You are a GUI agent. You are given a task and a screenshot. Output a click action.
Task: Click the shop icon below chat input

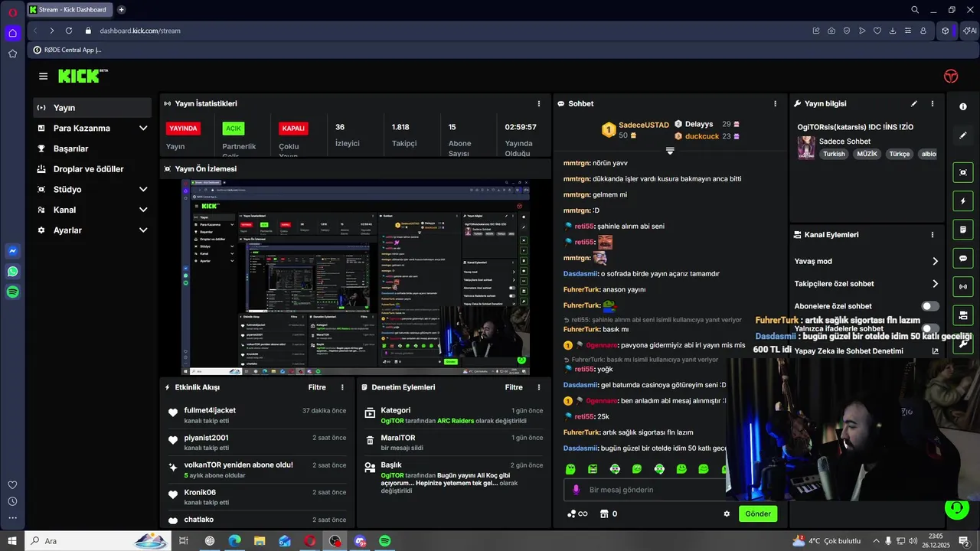(604, 514)
